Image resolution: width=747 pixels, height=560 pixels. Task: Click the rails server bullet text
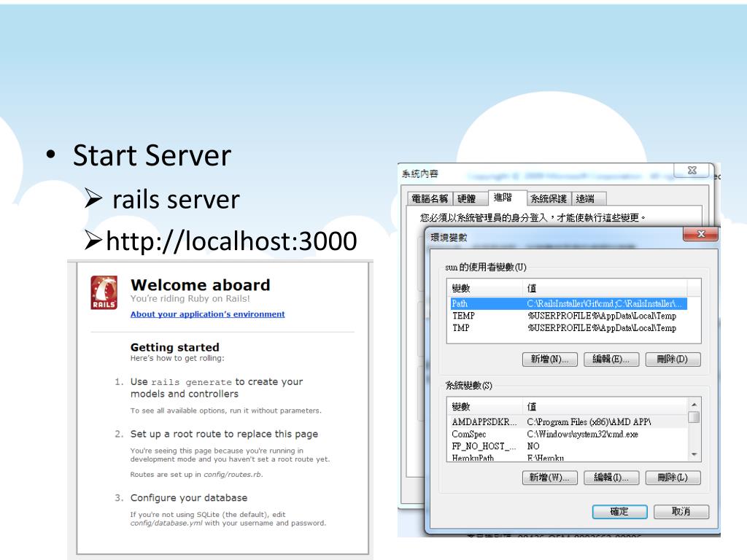pos(176,199)
